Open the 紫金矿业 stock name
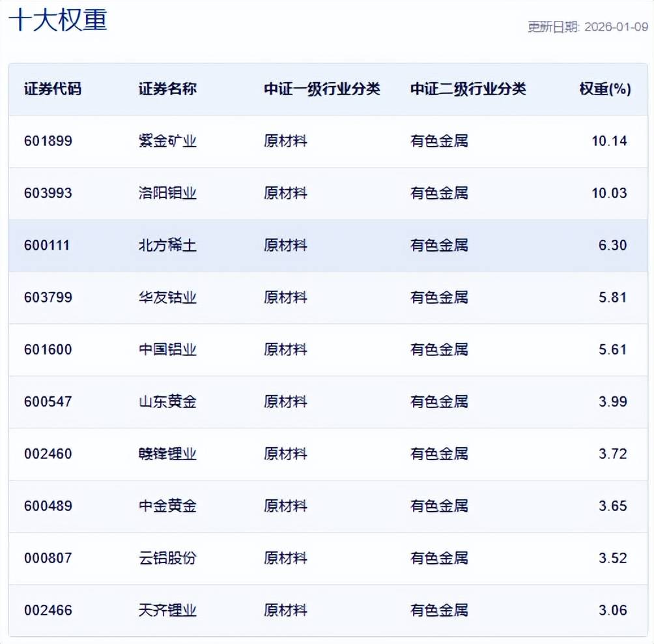This screenshot has height=644, width=654. pyautogui.click(x=167, y=141)
